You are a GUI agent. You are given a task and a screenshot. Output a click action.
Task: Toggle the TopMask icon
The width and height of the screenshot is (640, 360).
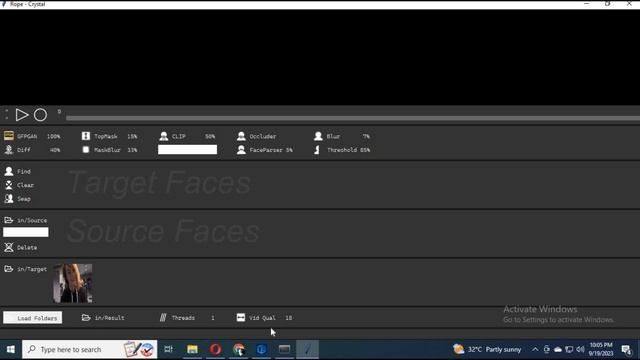(x=86, y=136)
